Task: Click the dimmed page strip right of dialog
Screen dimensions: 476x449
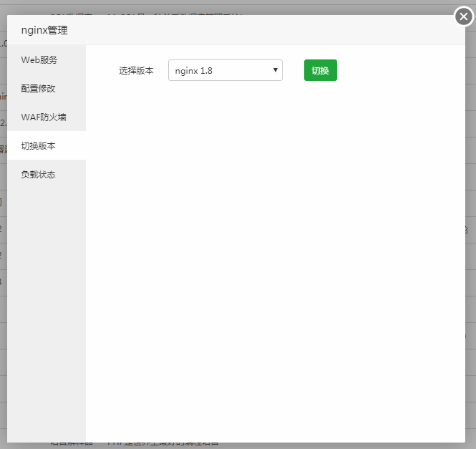Action: coord(470,286)
